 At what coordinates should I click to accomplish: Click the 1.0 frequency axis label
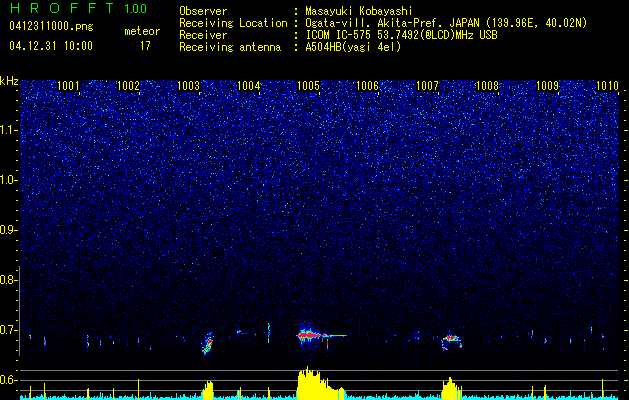[x=9, y=180]
